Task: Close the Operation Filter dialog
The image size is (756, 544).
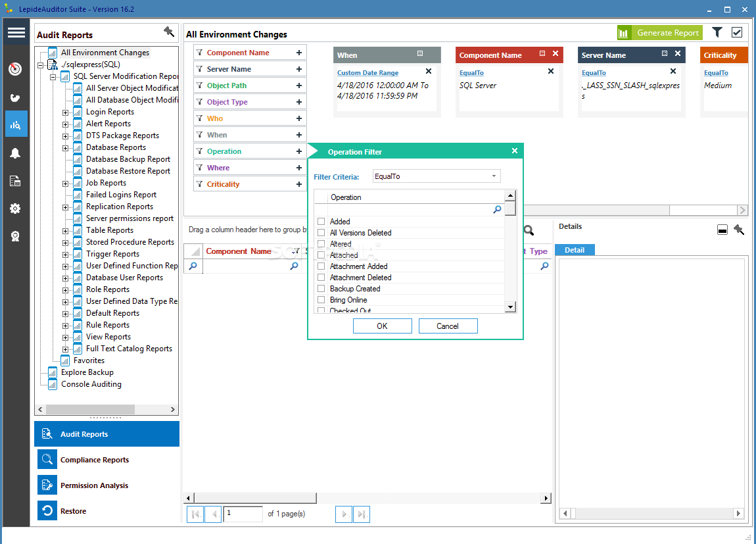Action: point(515,151)
